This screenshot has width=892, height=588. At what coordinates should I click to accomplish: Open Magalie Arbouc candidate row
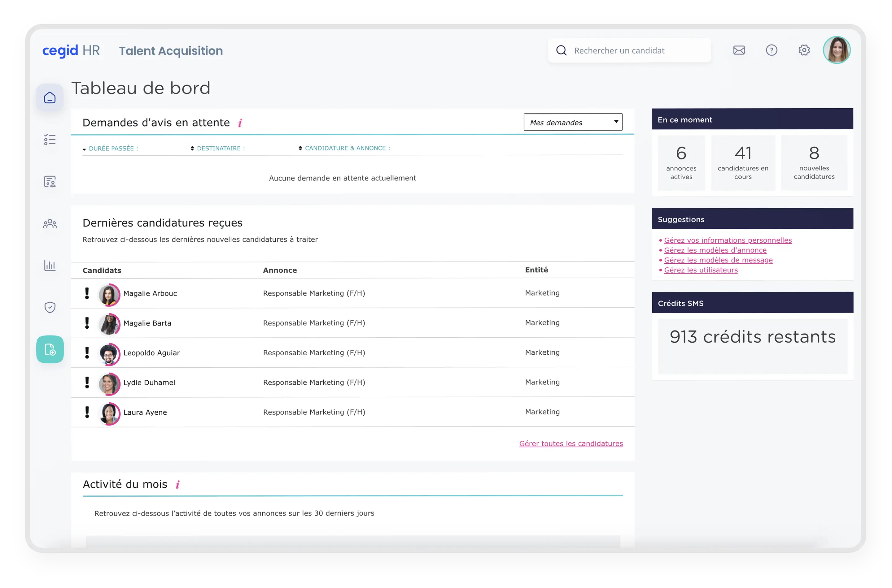point(150,294)
